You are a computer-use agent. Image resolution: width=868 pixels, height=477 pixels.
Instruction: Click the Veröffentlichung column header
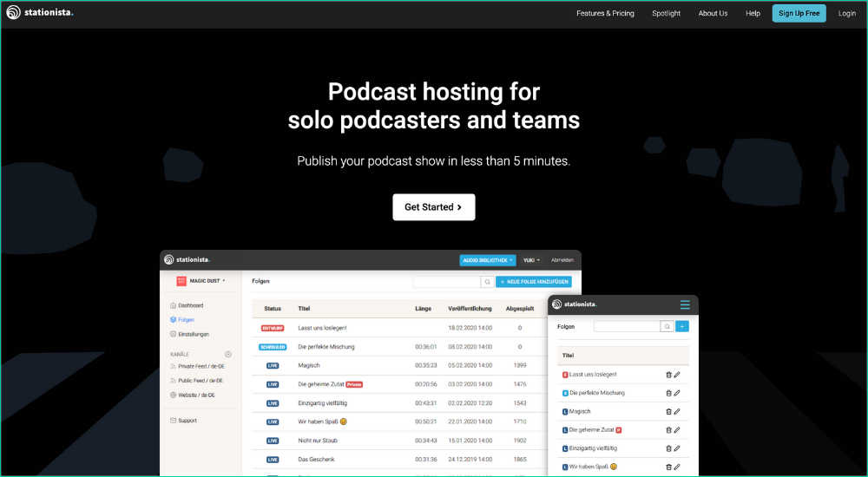470,309
